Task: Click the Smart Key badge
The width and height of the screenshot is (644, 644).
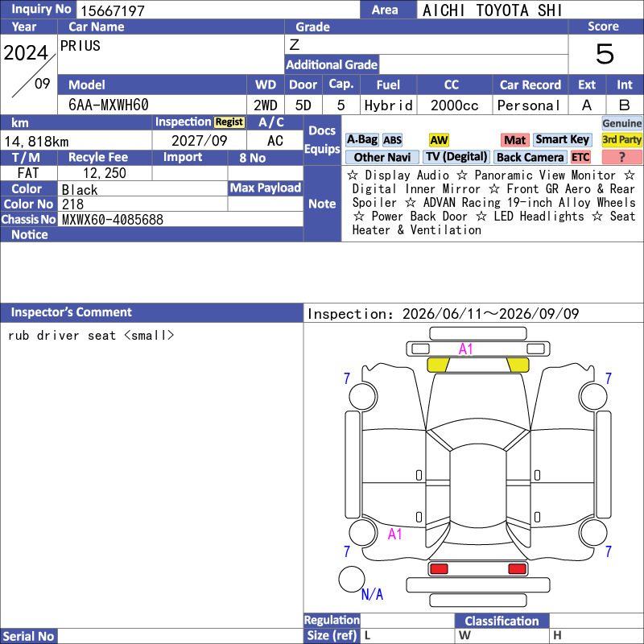Action: pos(562,140)
